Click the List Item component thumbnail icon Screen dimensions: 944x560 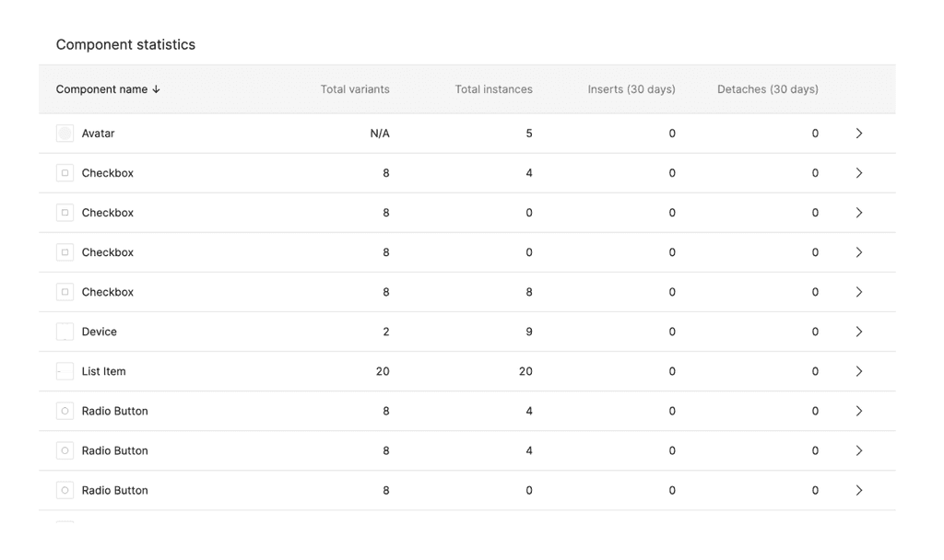(65, 371)
